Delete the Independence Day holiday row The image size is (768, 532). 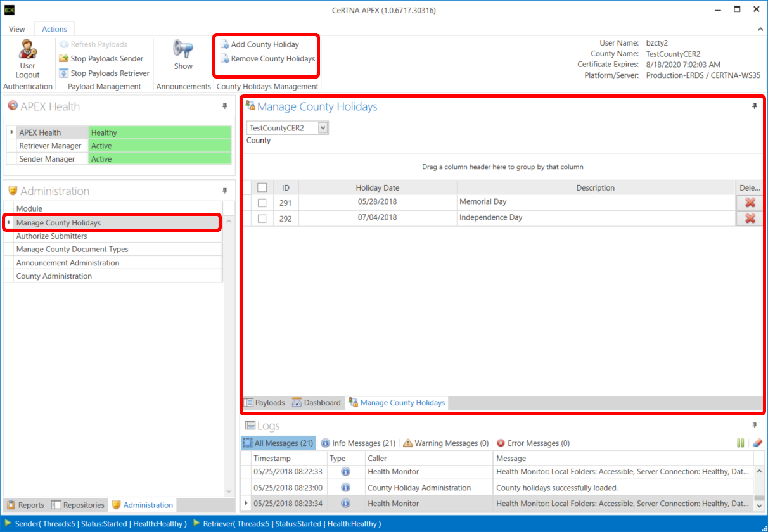pos(750,218)
